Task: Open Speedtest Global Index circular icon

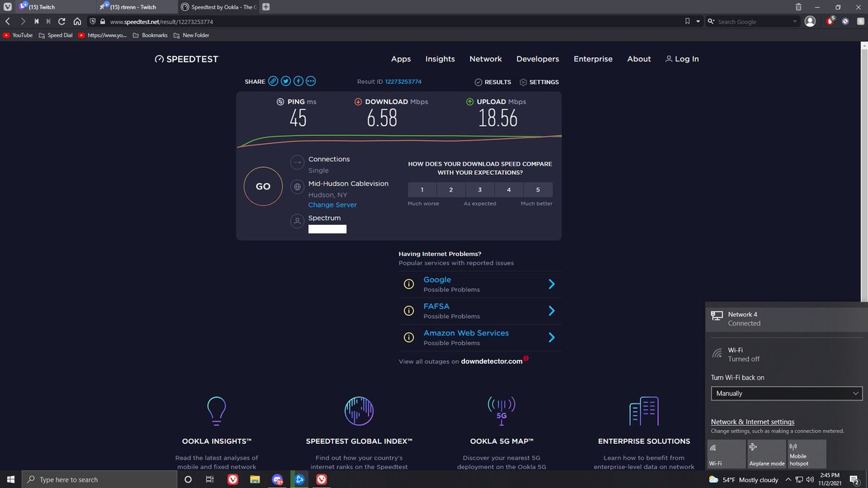Action: point(359,410)
